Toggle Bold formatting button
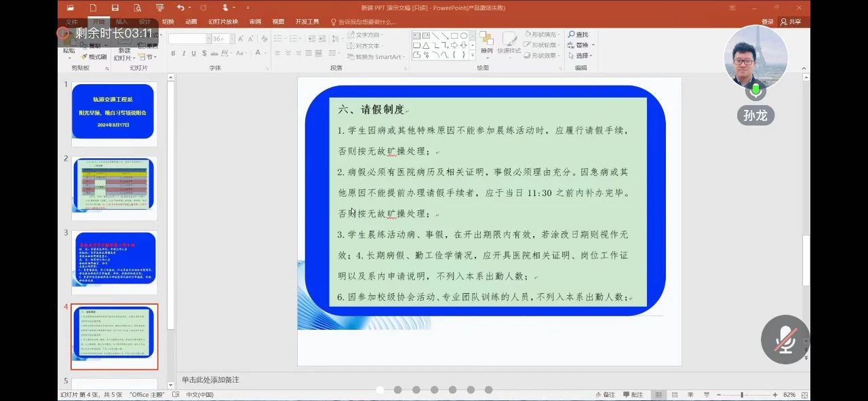The image size is (868, 401). 173,54
